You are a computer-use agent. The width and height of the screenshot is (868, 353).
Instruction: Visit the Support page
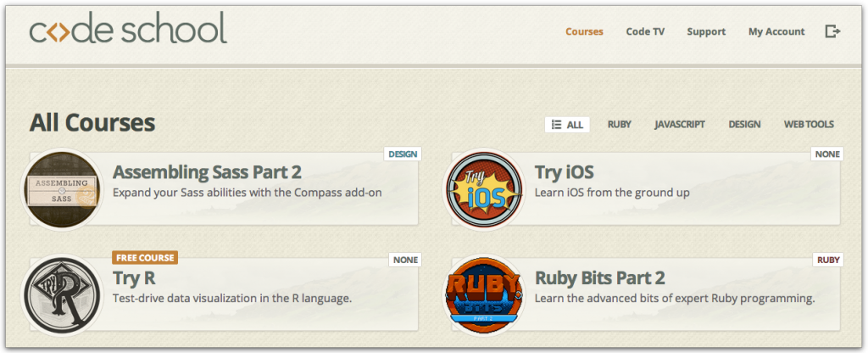pos(706,31)
